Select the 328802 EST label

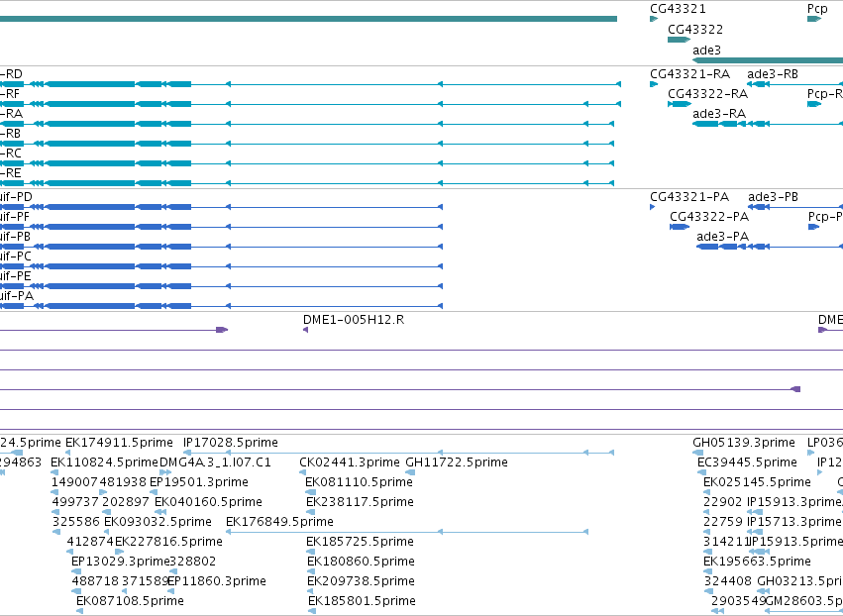(192, 563)
